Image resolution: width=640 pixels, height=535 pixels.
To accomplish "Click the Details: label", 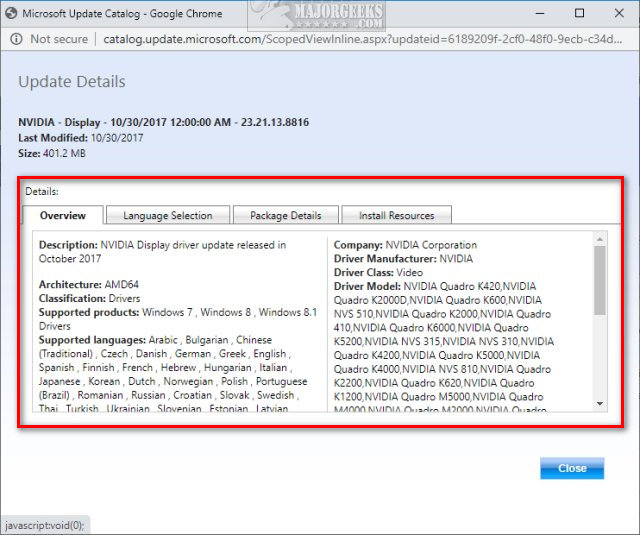I will pos(42,191).
